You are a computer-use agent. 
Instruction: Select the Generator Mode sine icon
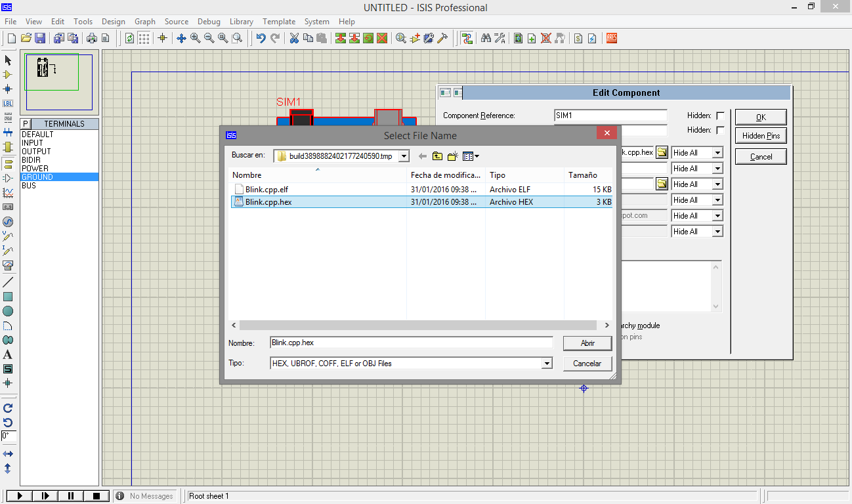click(8, 222)
